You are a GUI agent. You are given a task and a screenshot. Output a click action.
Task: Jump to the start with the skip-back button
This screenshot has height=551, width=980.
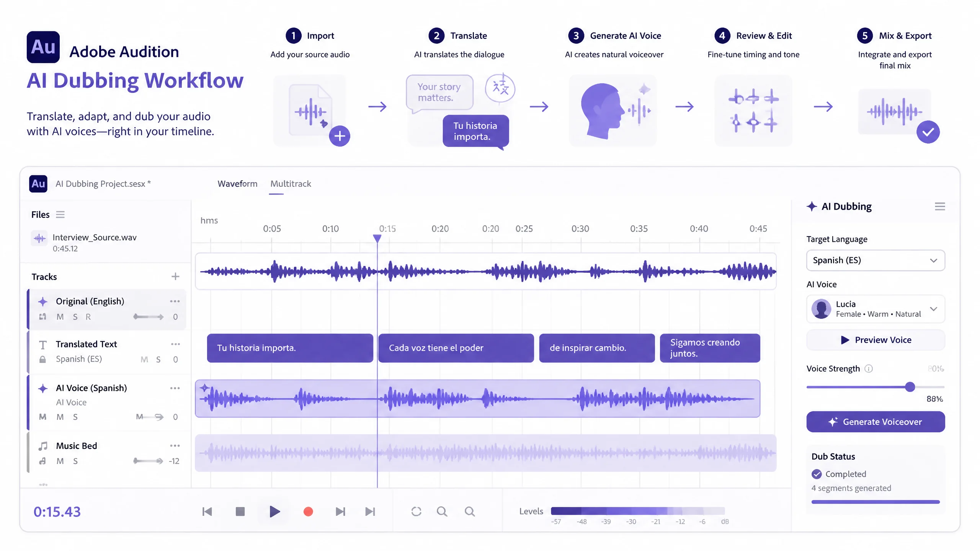[x=207, y=511]
